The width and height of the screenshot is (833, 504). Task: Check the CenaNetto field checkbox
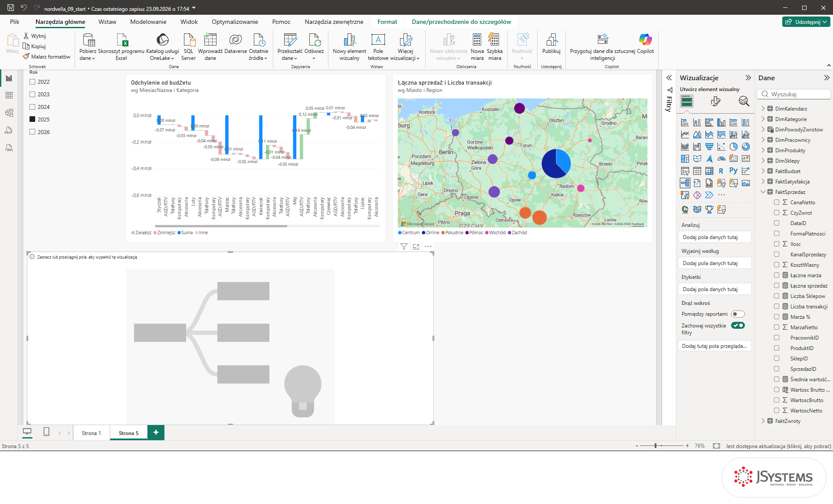(777, 202)
